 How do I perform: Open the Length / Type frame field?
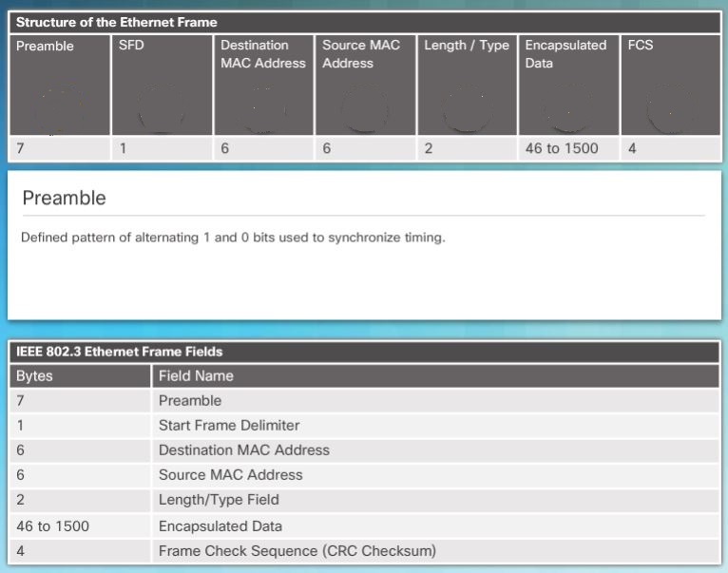click(x=467, y=86)
